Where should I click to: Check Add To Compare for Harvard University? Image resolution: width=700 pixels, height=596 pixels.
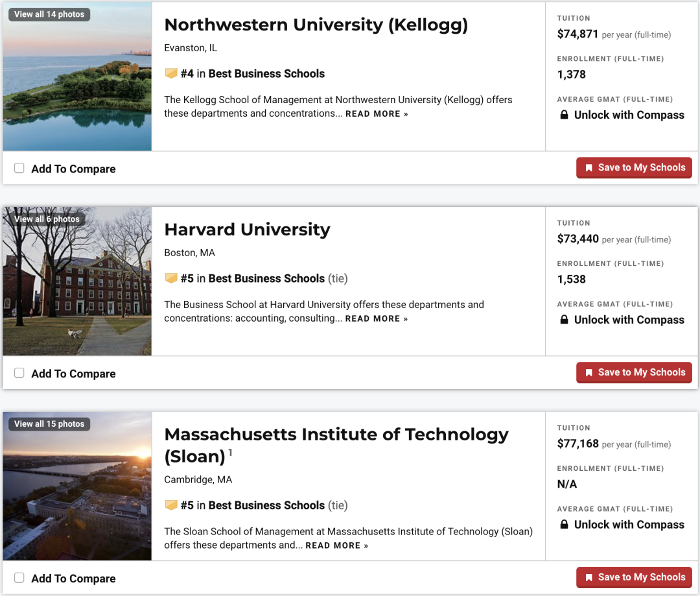pos(19,373)
